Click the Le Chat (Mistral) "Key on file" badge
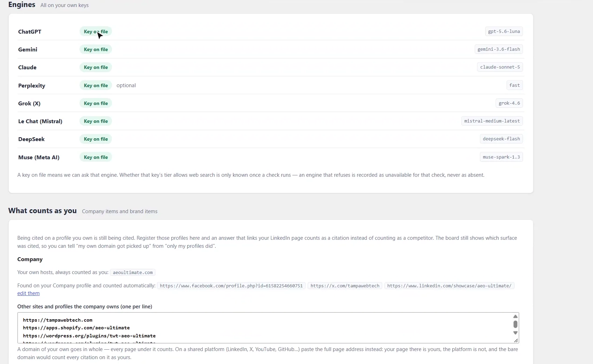The width and height of the screenshot is (593, 364). [x=96, y=121]
